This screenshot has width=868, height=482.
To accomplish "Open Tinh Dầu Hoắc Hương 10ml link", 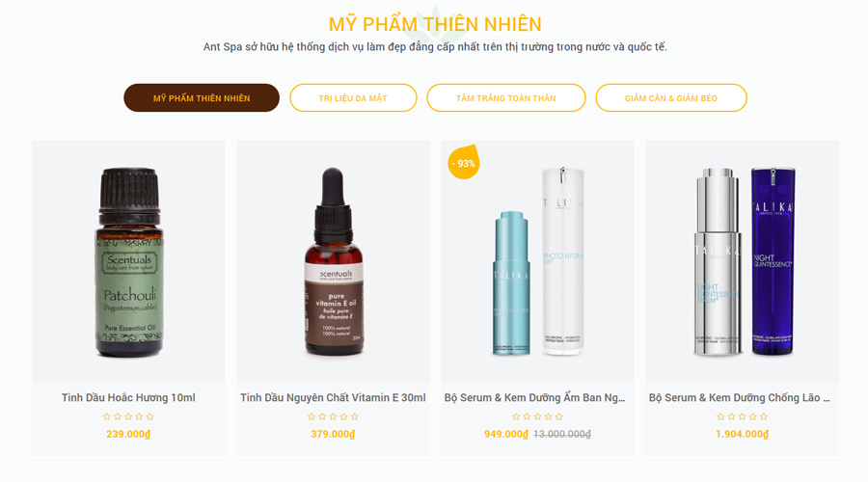I will tap(128, 397).
